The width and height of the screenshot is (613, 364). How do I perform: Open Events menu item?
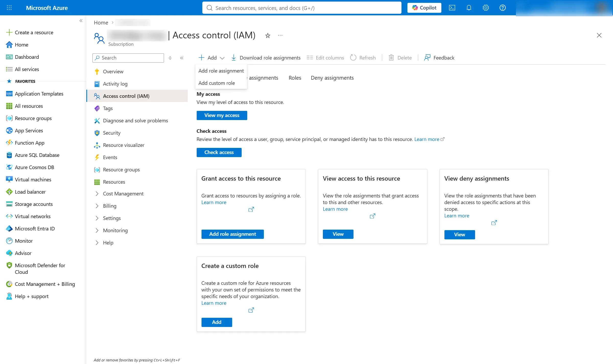[137, 157]
